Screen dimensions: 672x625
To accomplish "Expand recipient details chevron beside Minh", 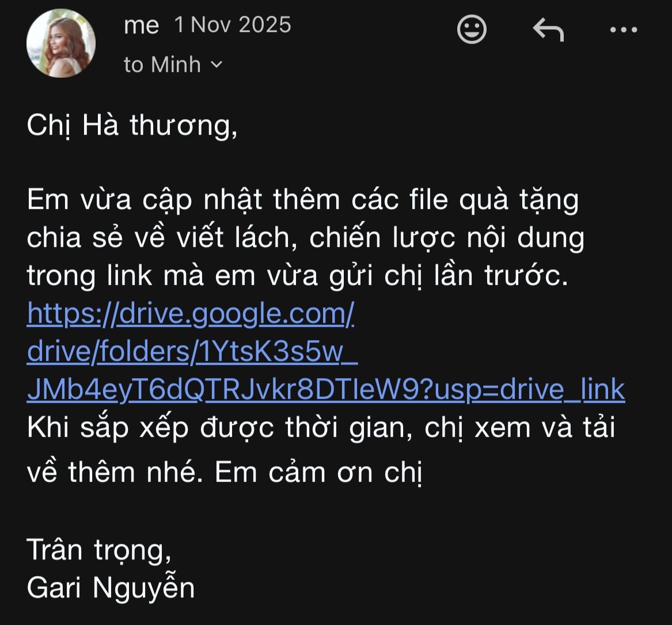I will click(x=217, y=64).
